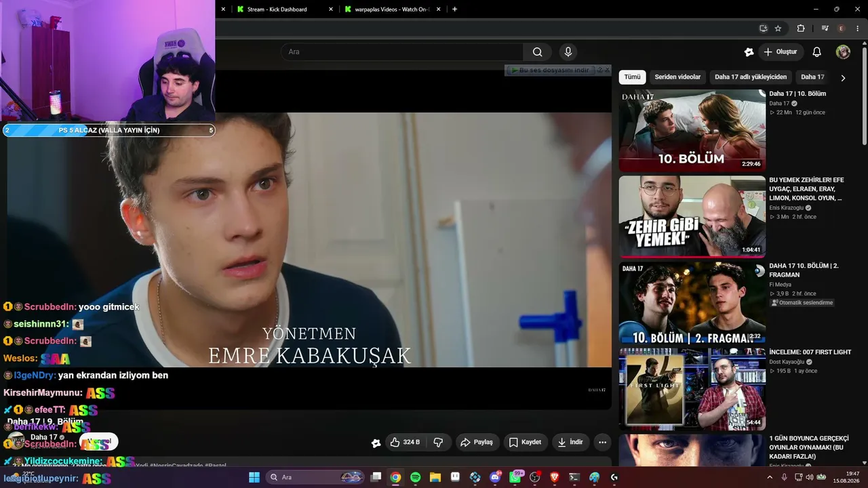Click the taskbar volume icon

pos(810,477)
